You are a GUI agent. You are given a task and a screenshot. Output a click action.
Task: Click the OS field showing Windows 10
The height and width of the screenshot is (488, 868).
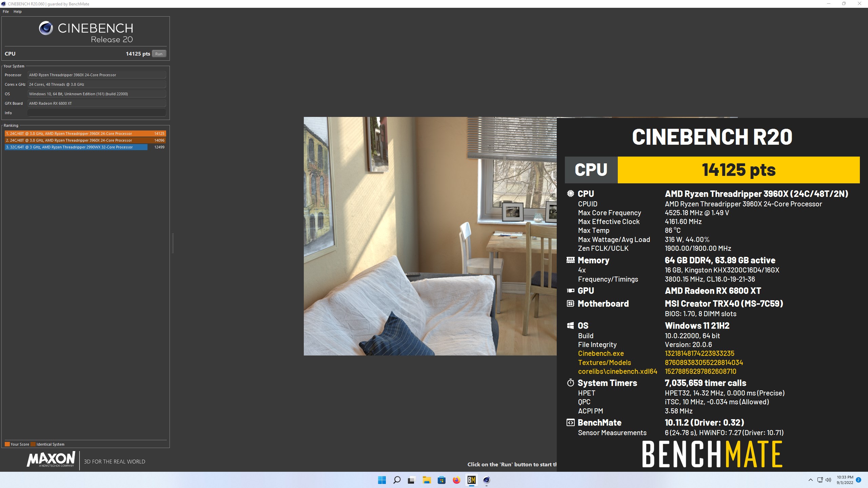pos(97,94)
